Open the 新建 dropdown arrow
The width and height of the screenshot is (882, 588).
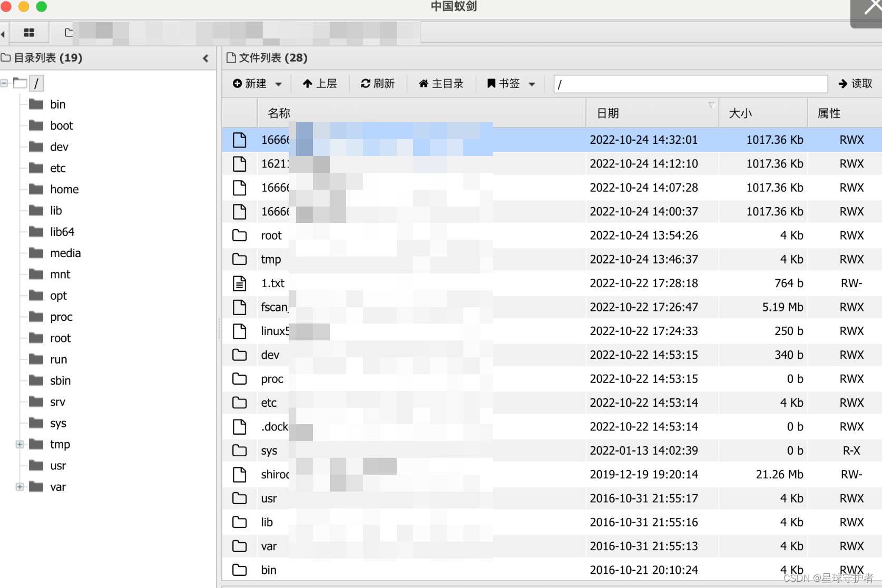(x=279, y=84)
